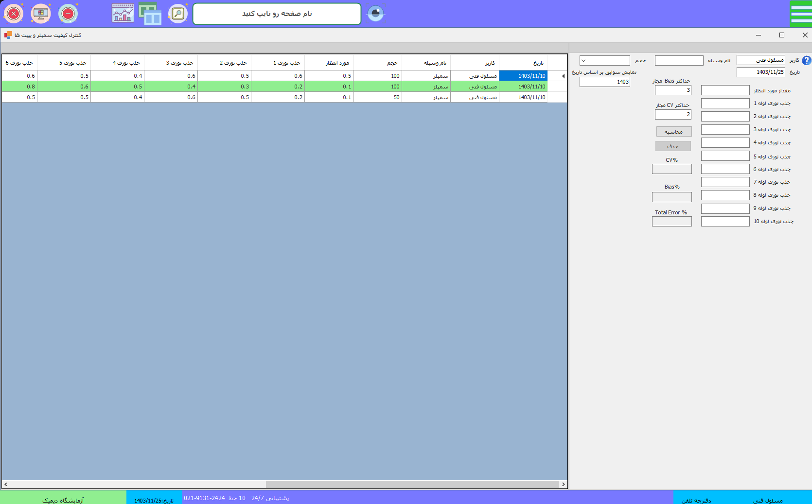Screen dimensions: 812x504
Task: Click the green-blue windows layout icon
Action: pyautogui.click(x=150, y=14)
